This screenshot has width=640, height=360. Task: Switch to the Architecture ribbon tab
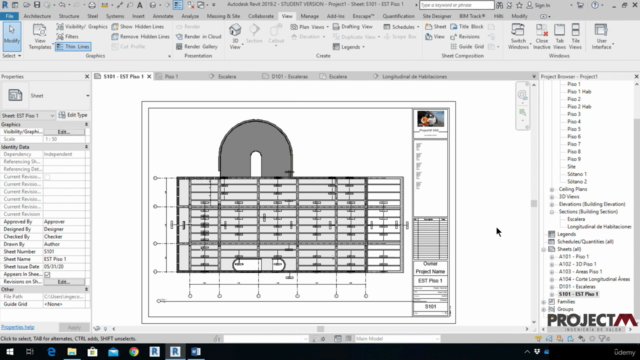click(x=37, y=16)
